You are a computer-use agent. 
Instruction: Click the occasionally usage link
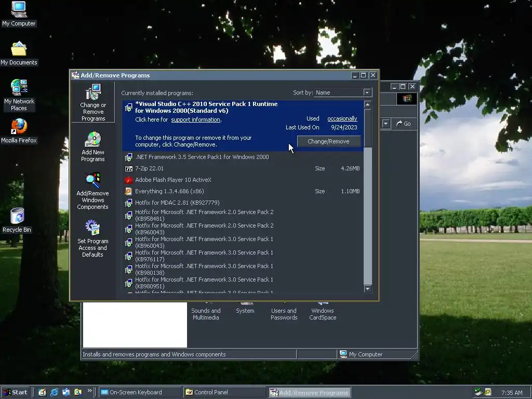[x=342, y=118]
